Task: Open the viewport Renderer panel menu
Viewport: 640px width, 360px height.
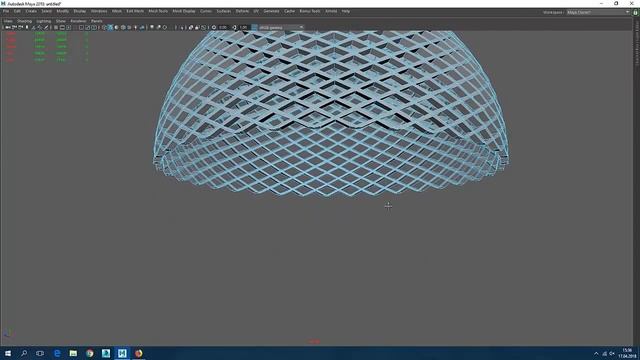Action: pyautogui.click(x=78, y=21)
